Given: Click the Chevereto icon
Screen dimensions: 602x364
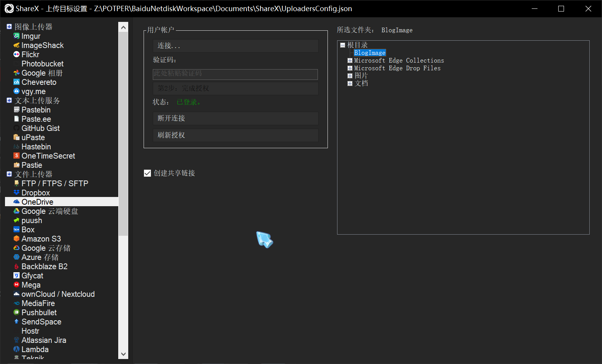Looking at the screenshot, I should (17, 82).
